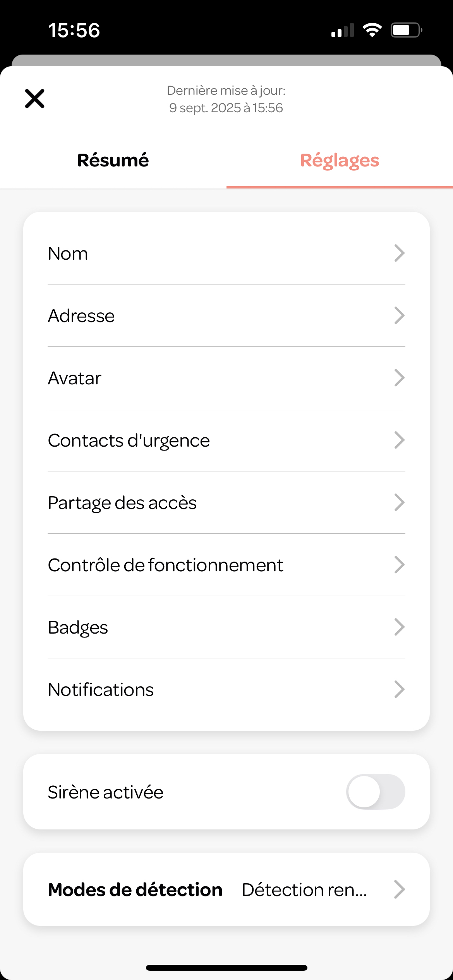Switch to the Résumé tab

tap(113, 160)
